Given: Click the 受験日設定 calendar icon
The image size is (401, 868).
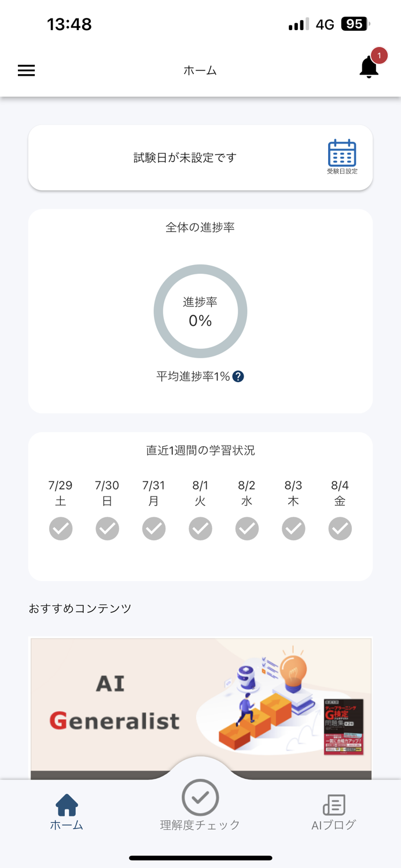Looking at the screenshot, I should click(x=341, y=152).
